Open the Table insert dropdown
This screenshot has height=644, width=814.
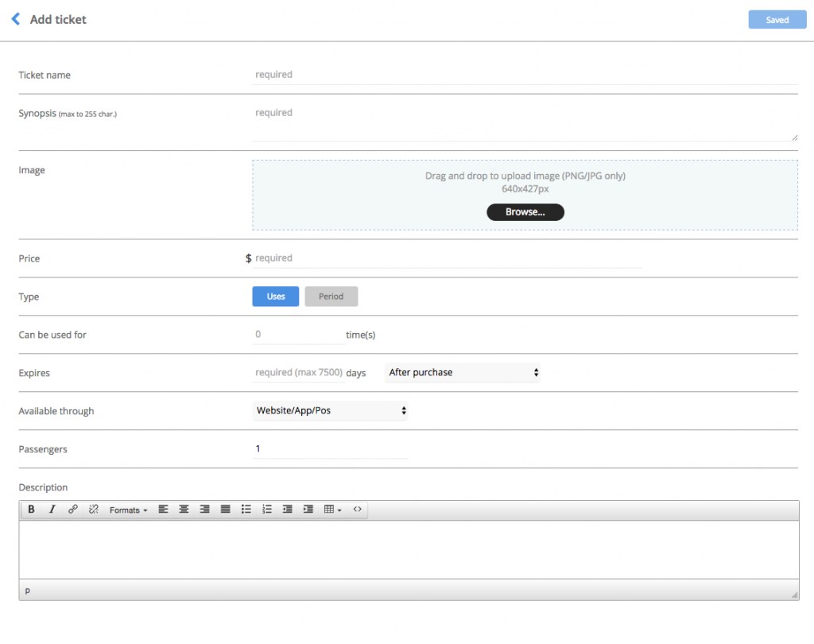pyautogui.click(x=331, y=509)
